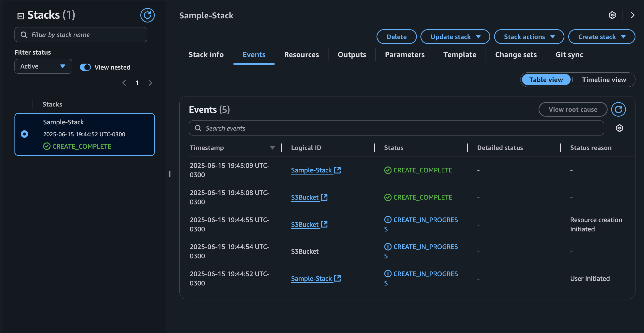The width and height of the screenshot is (644, 333).
Task: Click the Delete button
Action: click(x=396, y=37)
